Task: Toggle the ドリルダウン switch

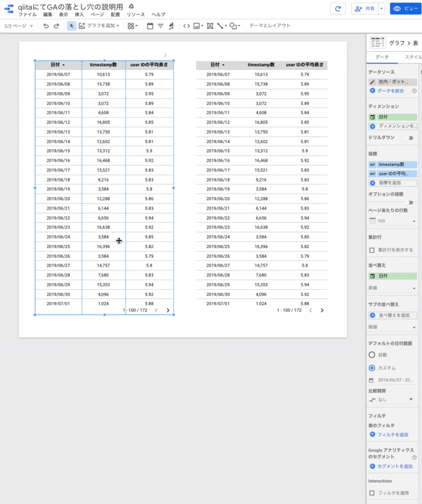Action: (409, 138)
